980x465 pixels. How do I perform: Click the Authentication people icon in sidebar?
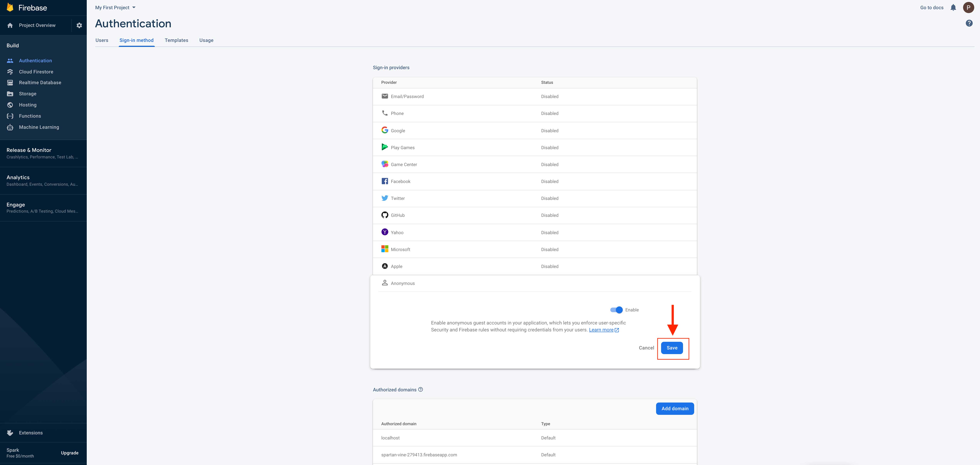point(10,60)
